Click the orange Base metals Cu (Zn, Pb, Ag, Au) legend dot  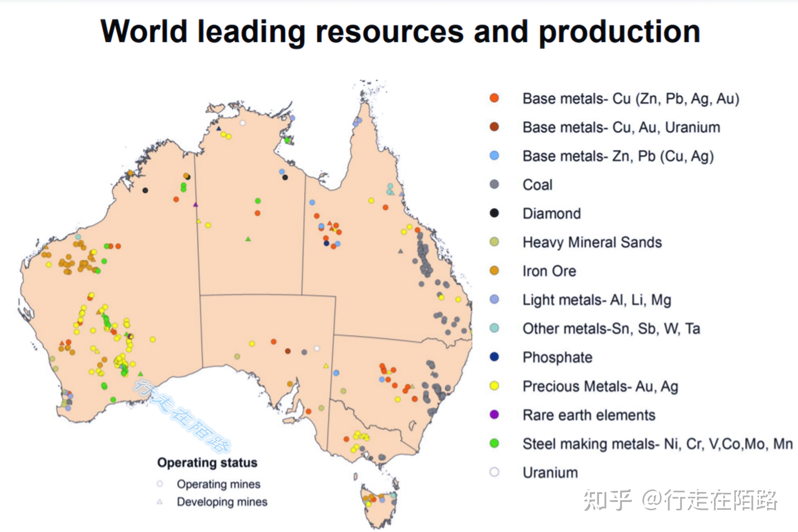tap(494, 98)
